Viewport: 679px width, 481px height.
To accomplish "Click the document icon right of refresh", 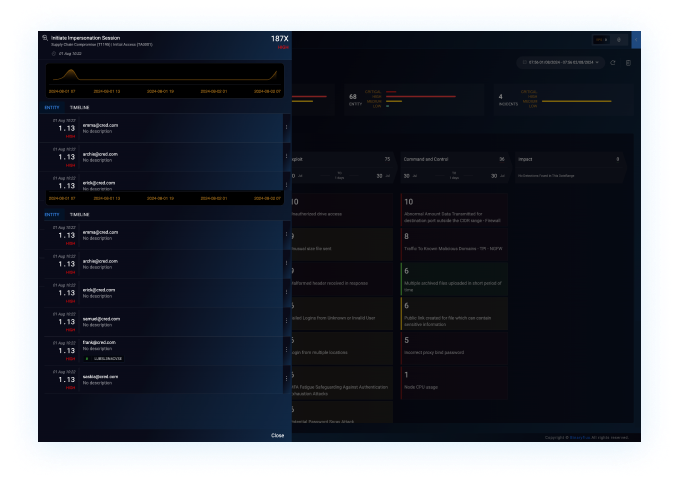I will point(628,62).
